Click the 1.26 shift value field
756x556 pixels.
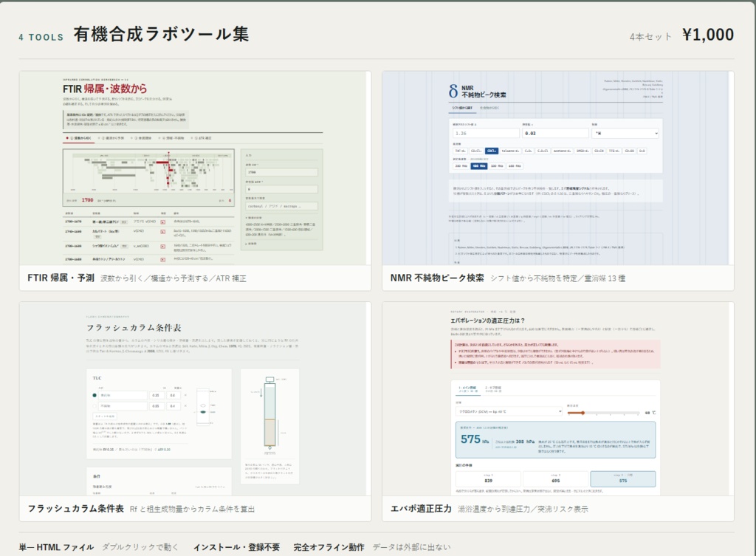tap(486, 133)
